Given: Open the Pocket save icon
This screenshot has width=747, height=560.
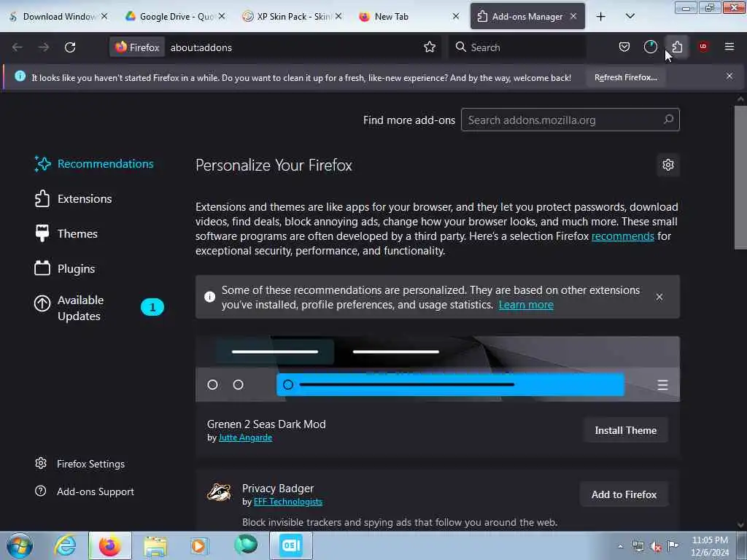Looking at the screenshot, I should point(624,47).
